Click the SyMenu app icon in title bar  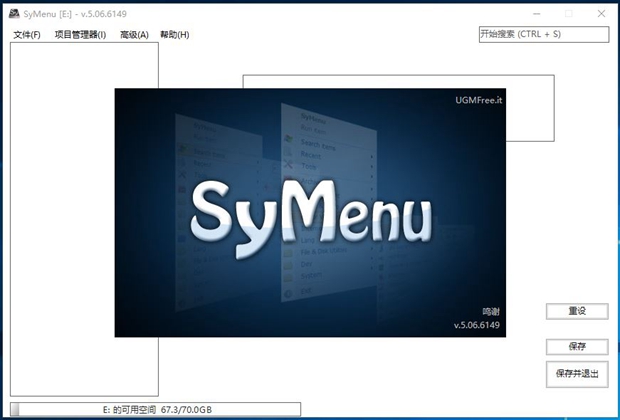pyautogui.click(x=14, y=13)
